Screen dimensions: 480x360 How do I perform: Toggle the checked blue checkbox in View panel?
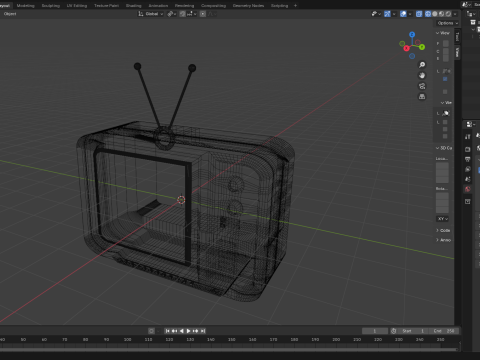point(445,79)
